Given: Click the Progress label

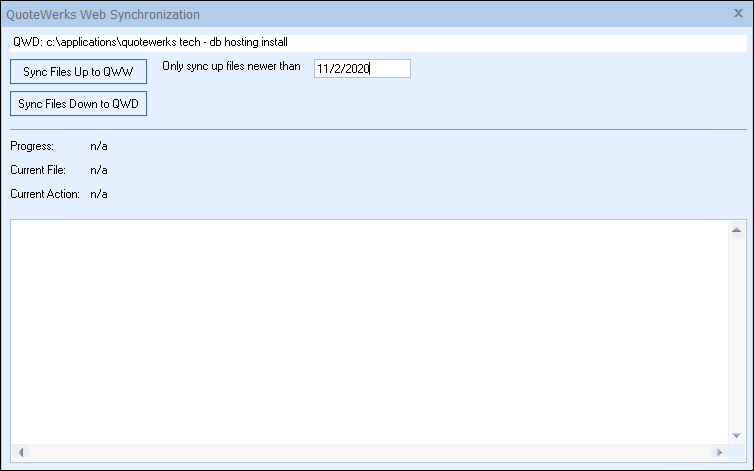Looking at the screenshot, I should pos(32,146).
